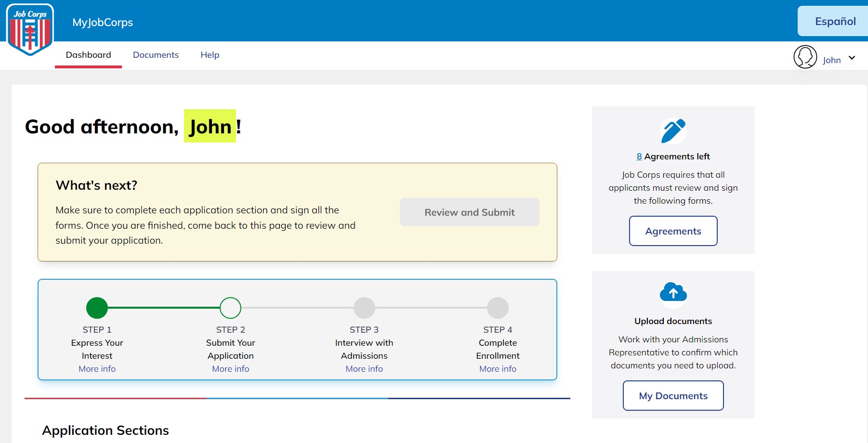The image size is (868, 443).
Task: Click the Job Corps shield logo
Action: pos(30,30)
